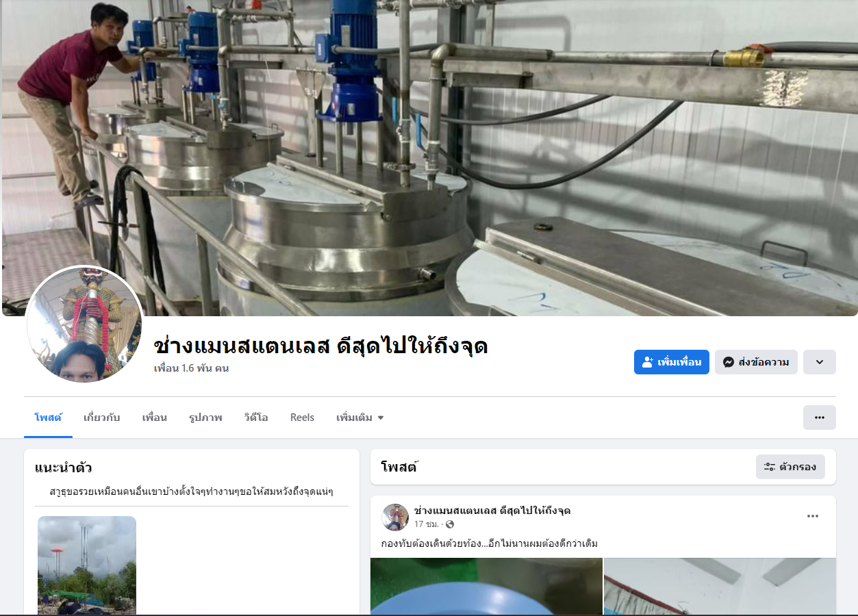Open the post's three-dot options menu
The image size is (858, 616).
(x=813, y=516)
